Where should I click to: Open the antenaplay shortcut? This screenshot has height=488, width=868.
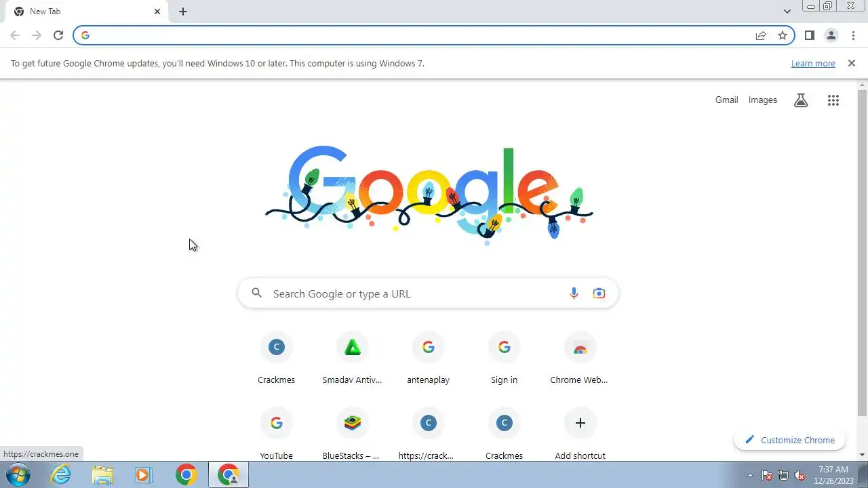coord(428,359)
